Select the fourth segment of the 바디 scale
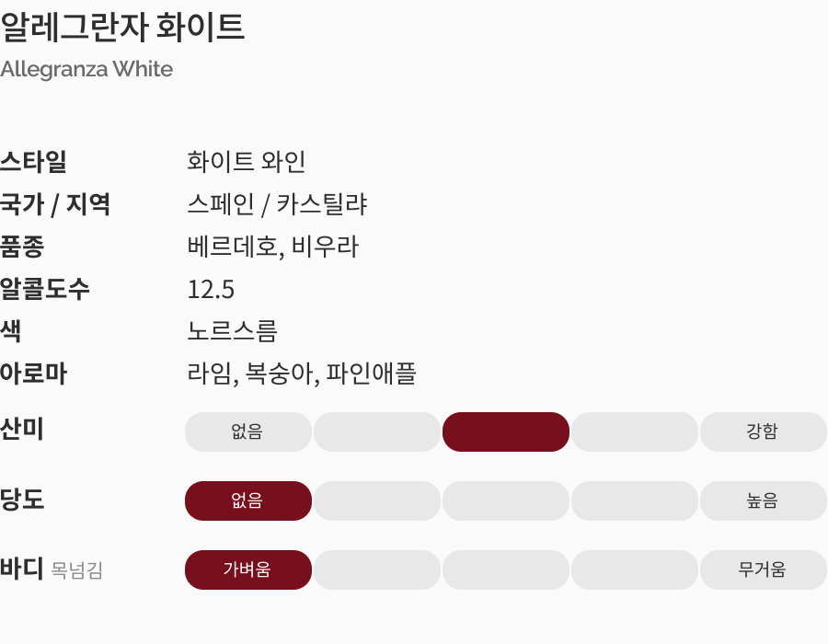Image resolution: width=828 pixels, height=644 pixels. click(635, 570)
